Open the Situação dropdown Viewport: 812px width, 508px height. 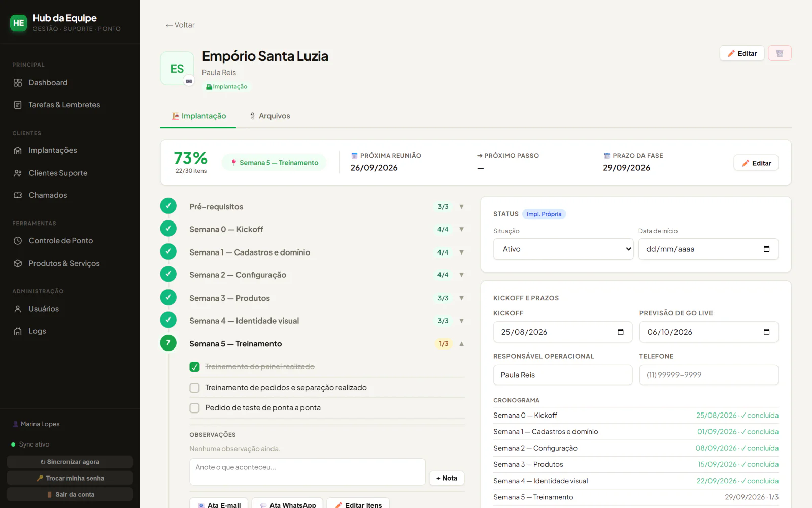pos(563,249)
